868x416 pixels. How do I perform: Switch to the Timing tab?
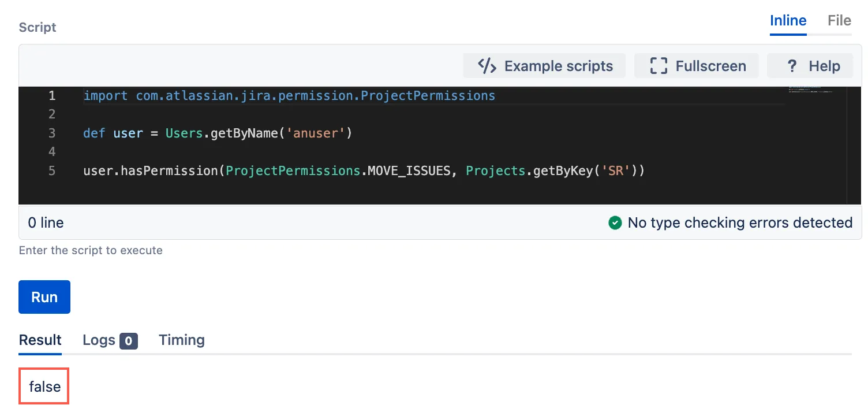[x=182, y=340]
